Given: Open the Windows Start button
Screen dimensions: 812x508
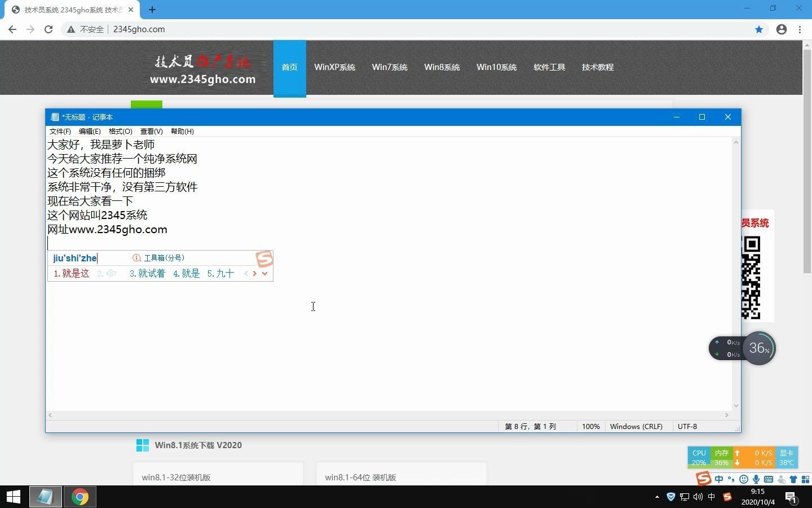Looking at the screenshot, I should pyautogui.click(x=14, y=497).
